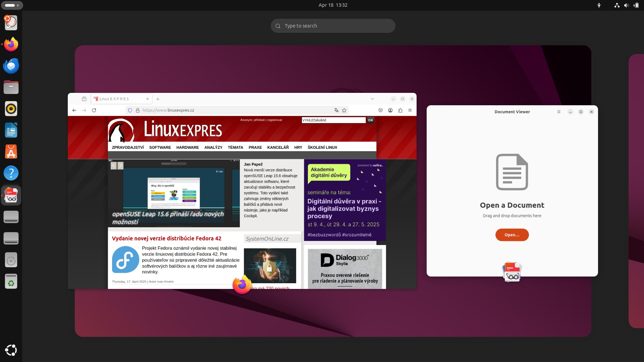Image resolution: width=644 pixels, height=362 pixels.
Task: Open ŠKOLENÍ LINUX menu item
Action: click(322, 147)
